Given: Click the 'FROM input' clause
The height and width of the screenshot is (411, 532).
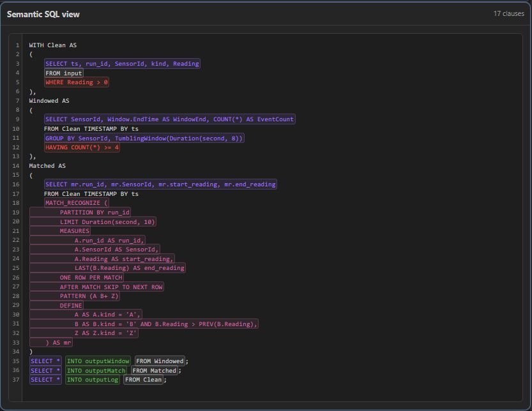Looking at the screenshot, I should (64, 73).
